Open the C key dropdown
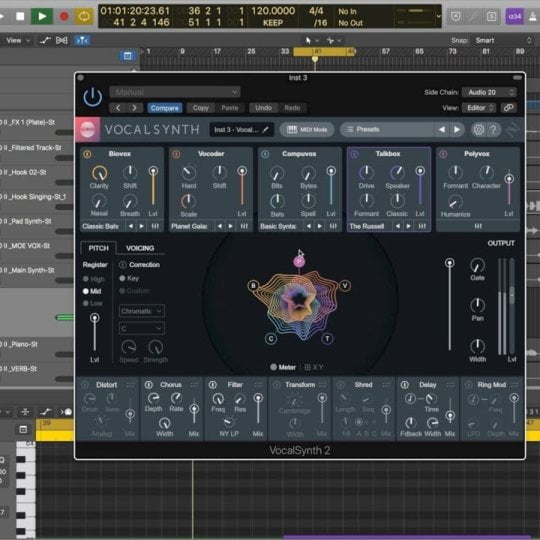Screen dimensions: 540x540 142,329
